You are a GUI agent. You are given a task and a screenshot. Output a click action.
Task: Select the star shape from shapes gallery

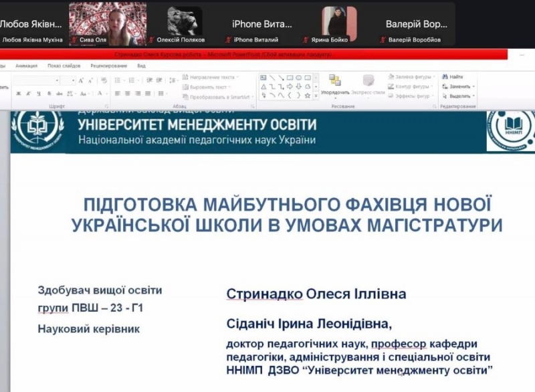pyautogui.click(x=307, y=95)
